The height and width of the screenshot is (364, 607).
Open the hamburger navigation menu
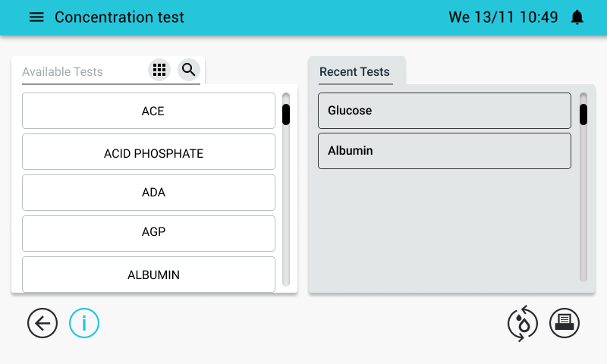pos(36,17)
